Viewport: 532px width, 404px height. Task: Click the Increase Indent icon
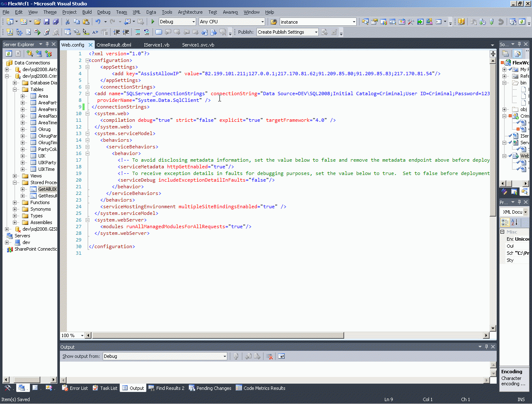tap(126, 32)
